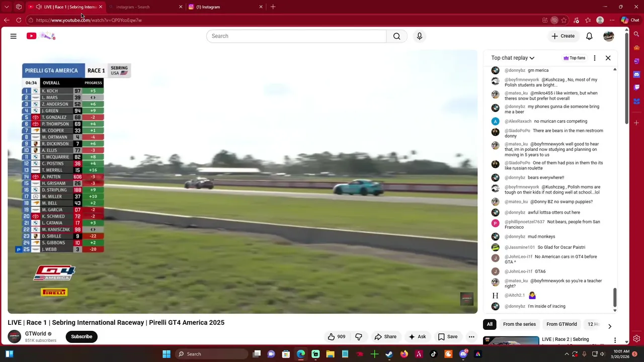Open the YouTube account avatar menu
This screenshot has width=644, height=362.
click(609, 36)
